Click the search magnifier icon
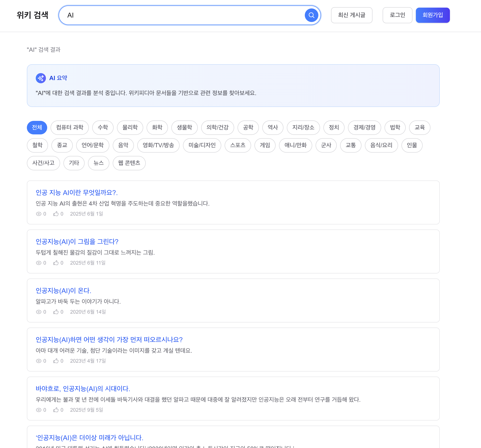 point(312,15)
